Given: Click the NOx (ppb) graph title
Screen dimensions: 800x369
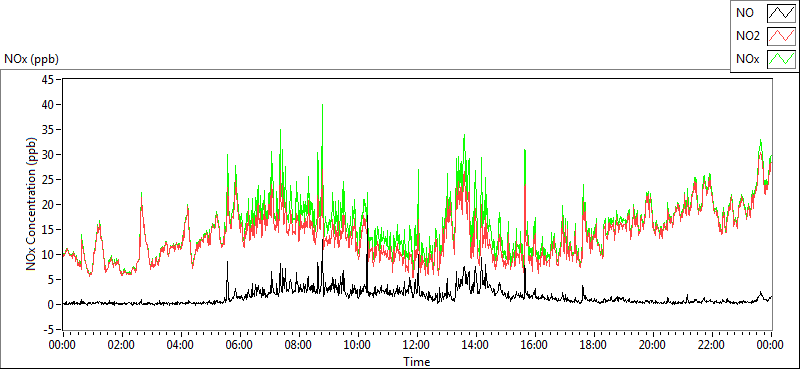Looking at the screenshot, I should 32,59.
